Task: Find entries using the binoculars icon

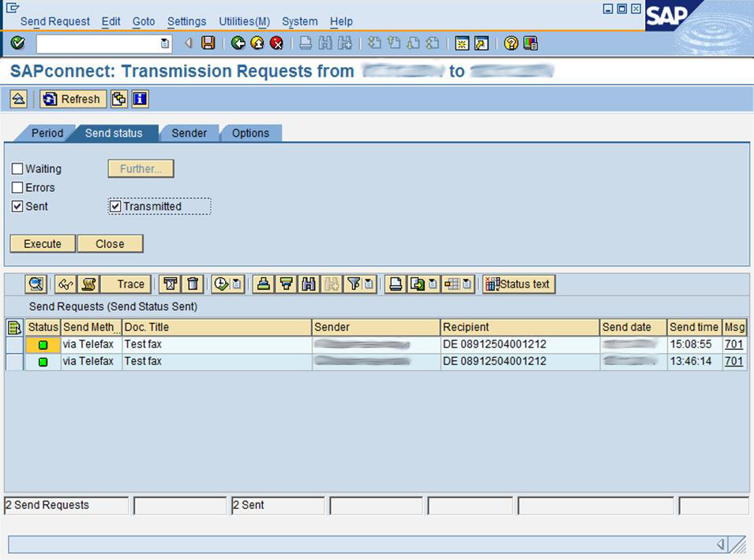Action: 309,284
